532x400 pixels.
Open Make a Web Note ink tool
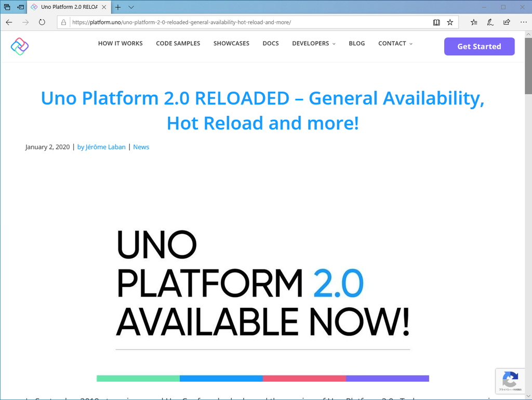[490, 22]
